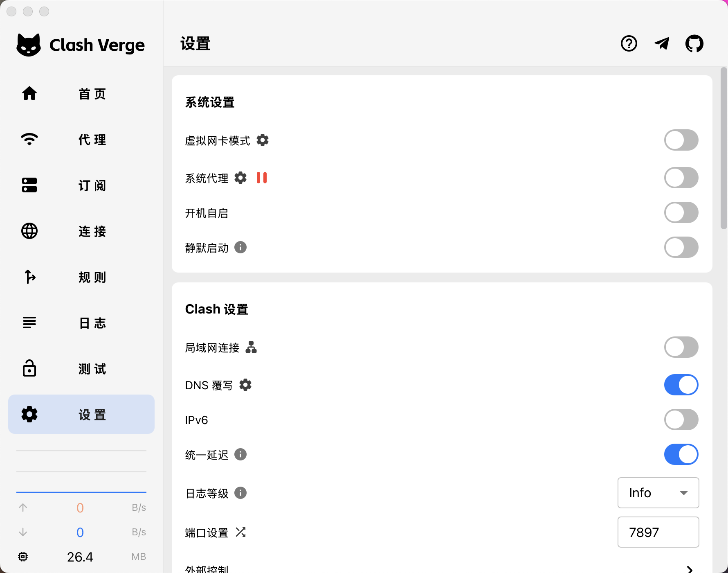The image size is (728, 573).
Task: Enable IPv6 toggle
Action: (681, 420)
